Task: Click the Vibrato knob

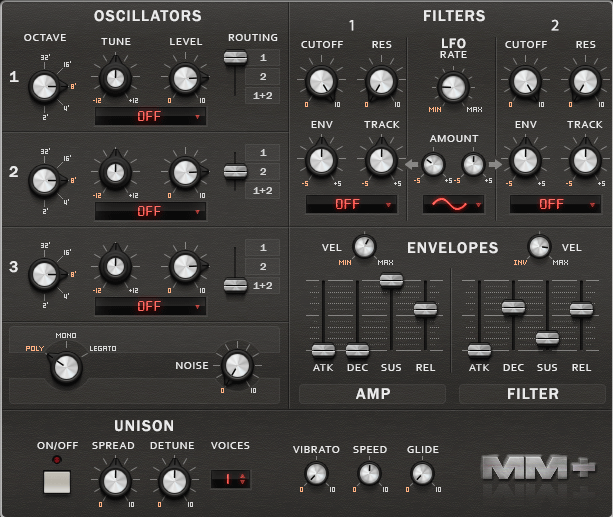Action: tap(316, 474)
